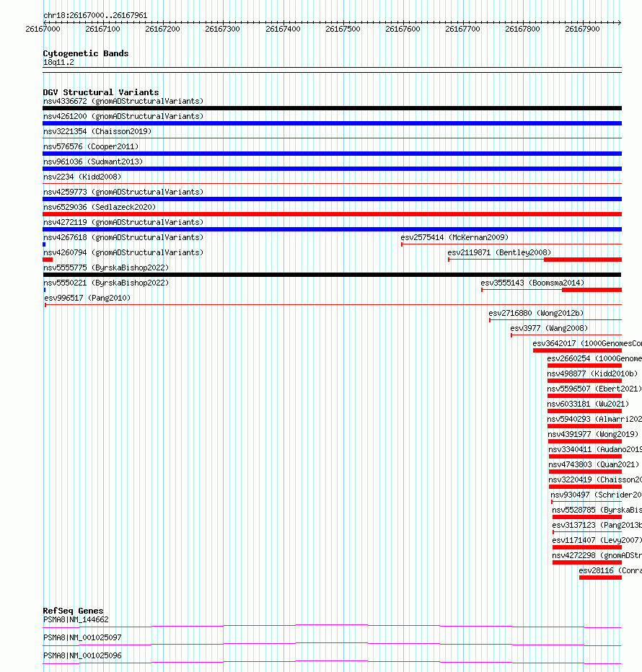Screen dimensions: 642x672
Task: Select the nsv3220419 Chaisson label
Action: tap(595, 479)
